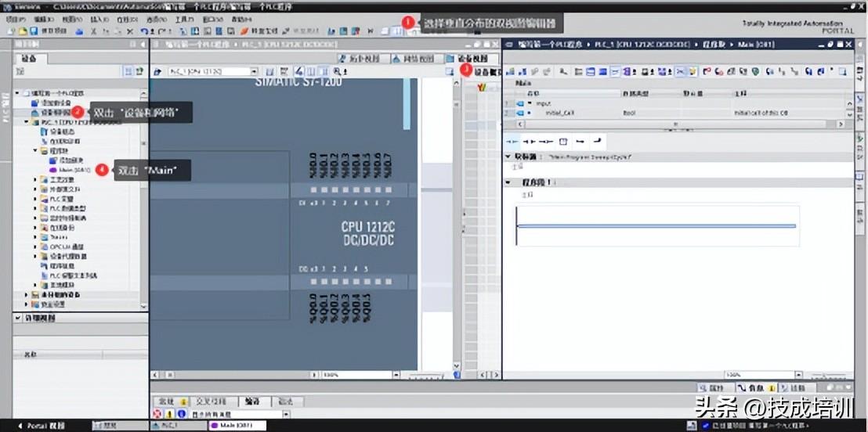This screenshot has height=432, width=868.
Task: Switch to the 拓扑视图 topology view tab
Action: tap(363, 59)
